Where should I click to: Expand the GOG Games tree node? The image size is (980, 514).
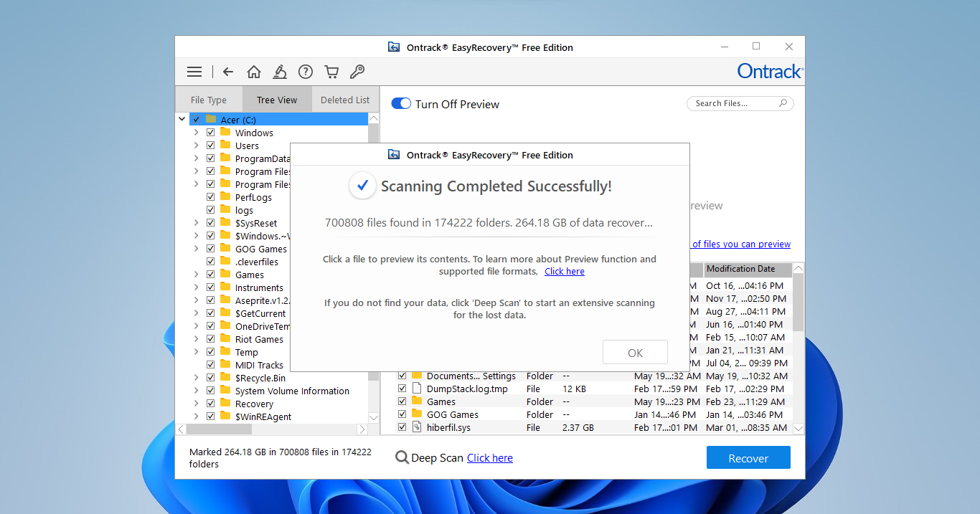tap(196, 249)
